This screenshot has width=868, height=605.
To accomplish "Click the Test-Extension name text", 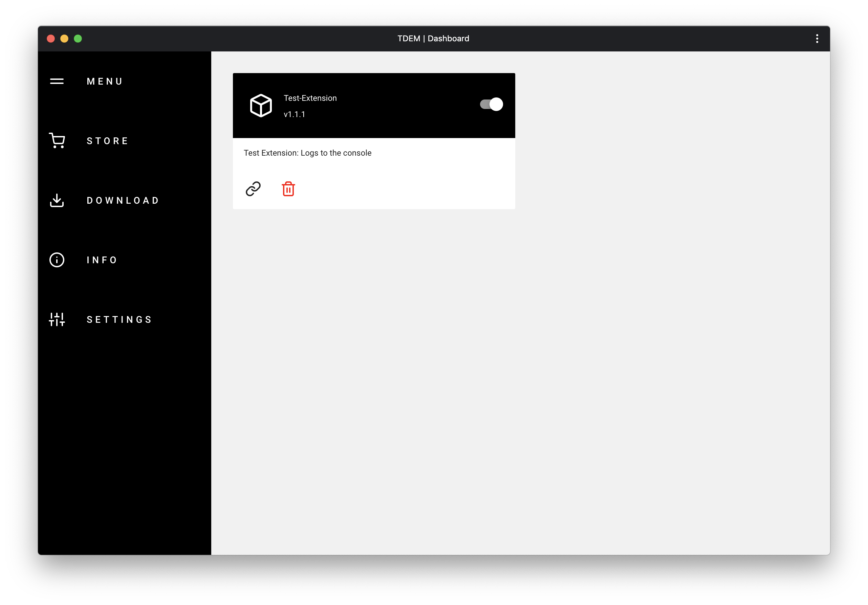I will [310, 98].
